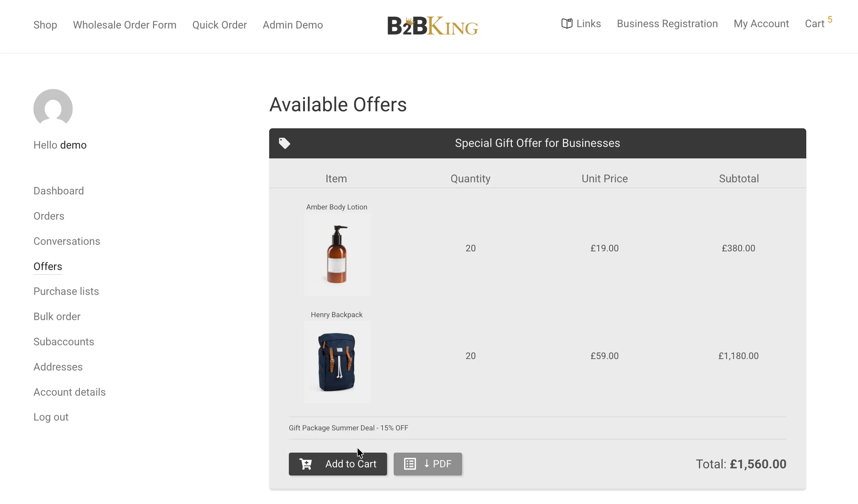Click the Links book icon

point(567,24)
